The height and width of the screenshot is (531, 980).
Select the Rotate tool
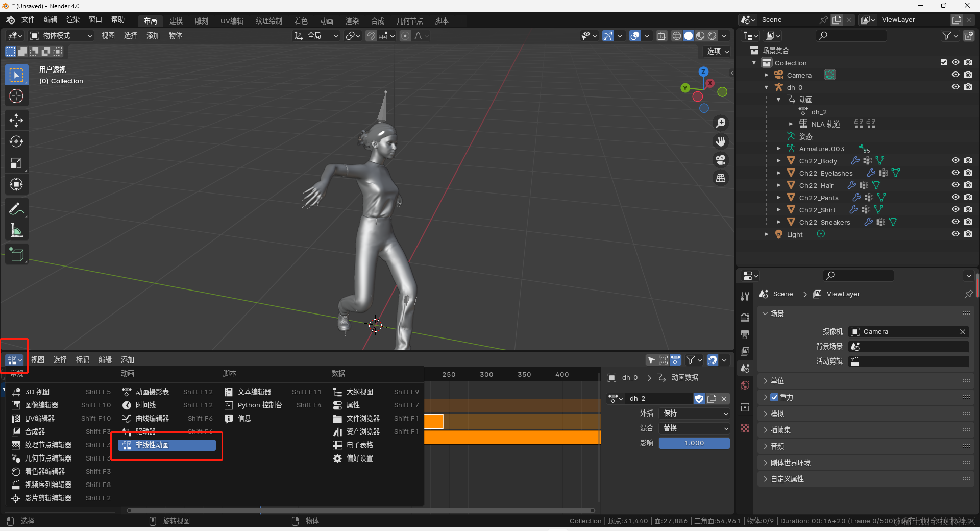point(16,141)
